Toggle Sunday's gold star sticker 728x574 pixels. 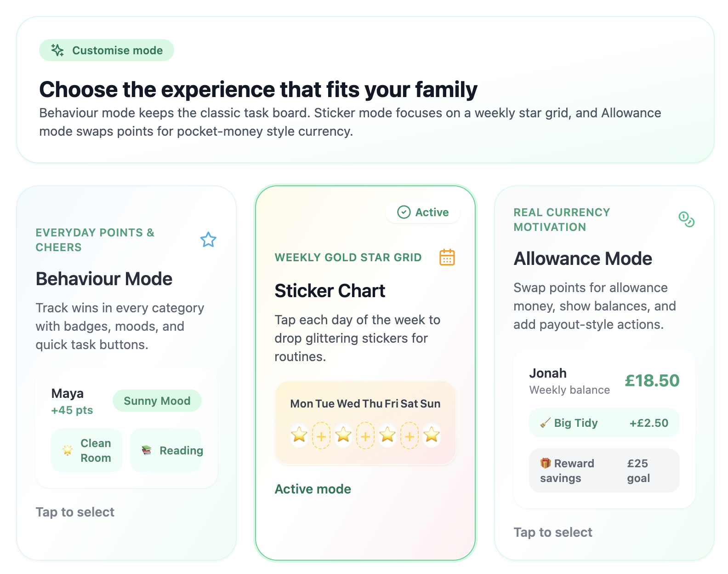pos(431,436)
